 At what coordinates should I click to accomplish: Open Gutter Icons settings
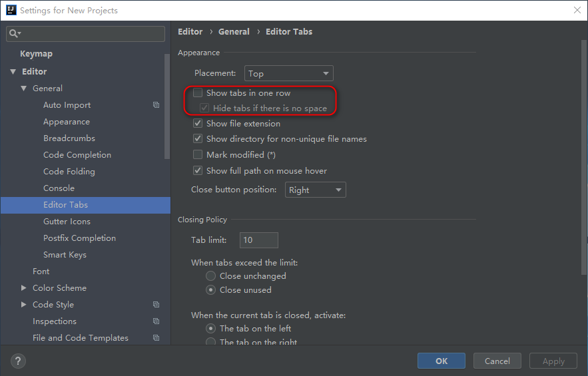click(x=67, y=222)
